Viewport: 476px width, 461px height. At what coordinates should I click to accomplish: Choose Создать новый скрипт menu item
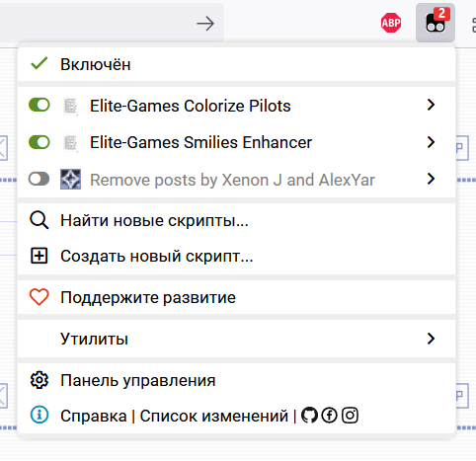coord(236,256)
